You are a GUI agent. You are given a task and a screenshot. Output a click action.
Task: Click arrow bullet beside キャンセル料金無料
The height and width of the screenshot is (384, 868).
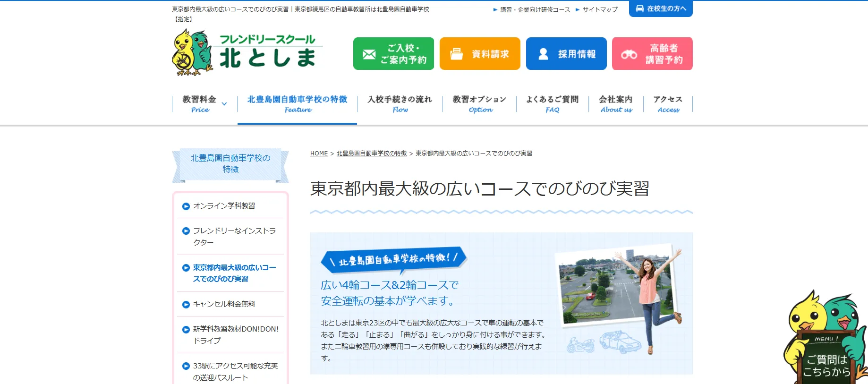[186, 305]
